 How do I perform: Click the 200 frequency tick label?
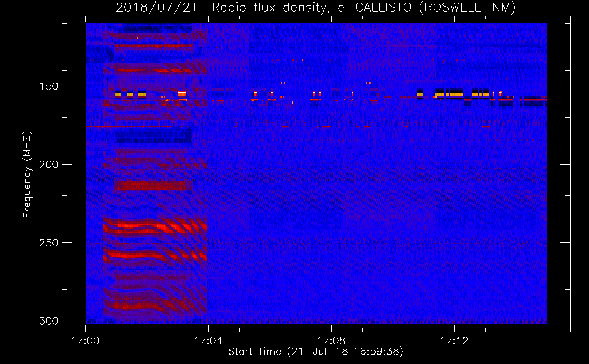tap(49, 165)
